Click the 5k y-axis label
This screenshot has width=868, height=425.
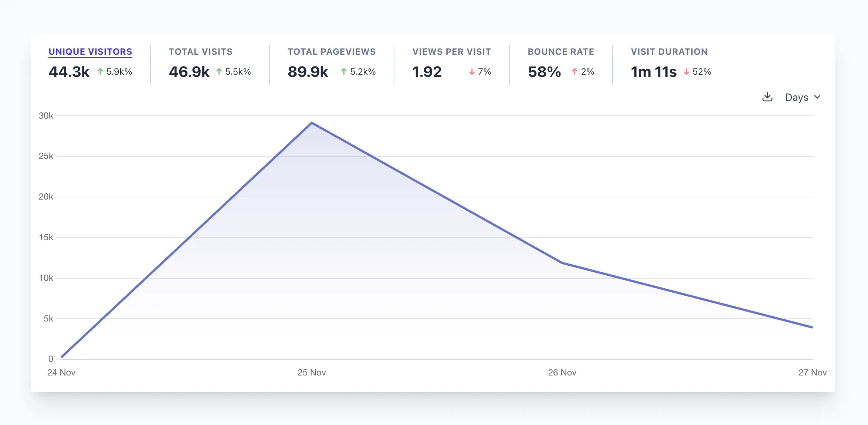[48, 319]
